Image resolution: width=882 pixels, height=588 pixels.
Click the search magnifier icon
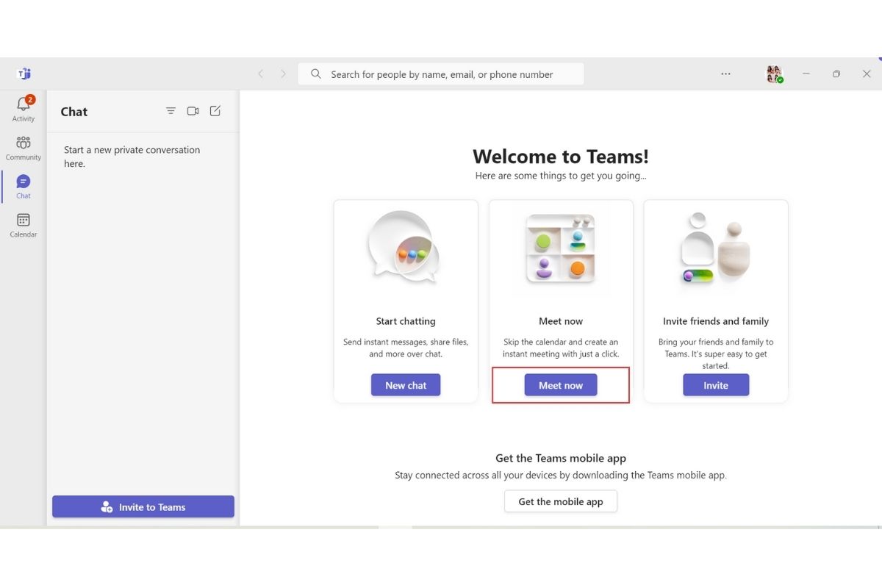(x=316, y=73)
